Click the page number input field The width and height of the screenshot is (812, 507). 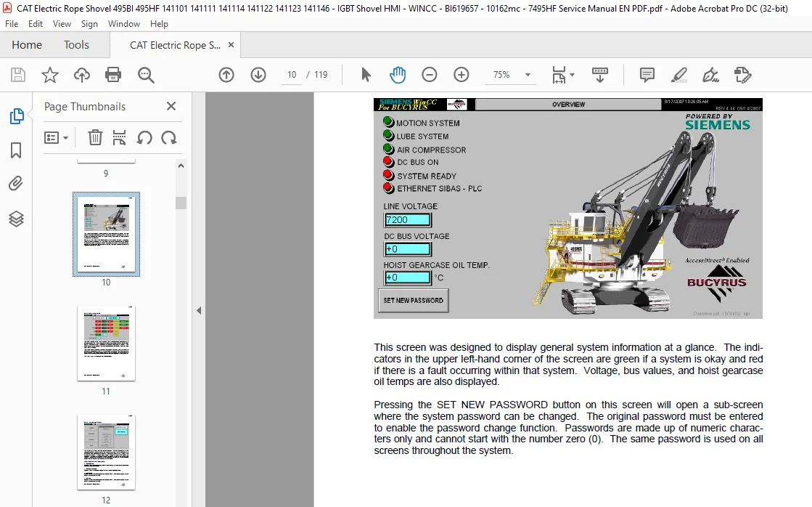pyautogui.click(x=292, y=75)
